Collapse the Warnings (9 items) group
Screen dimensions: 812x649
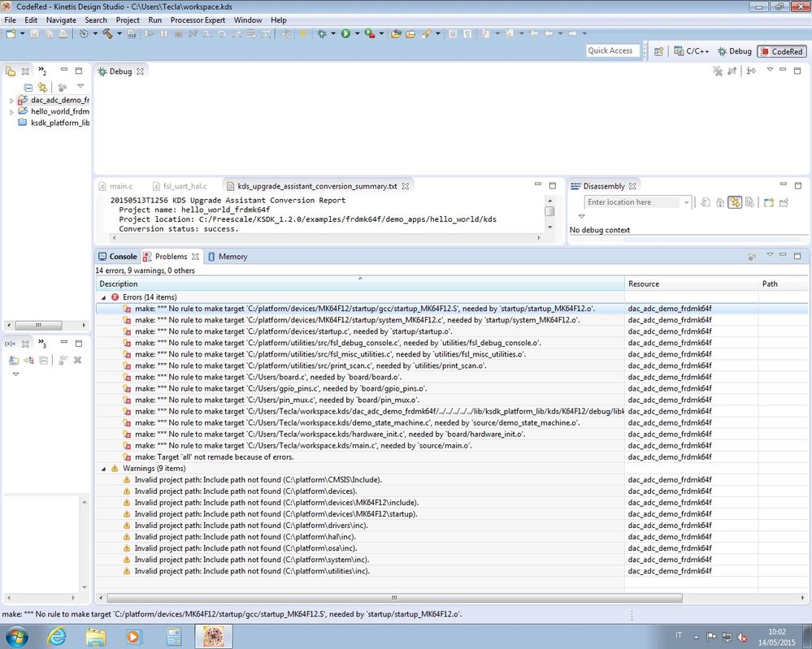pos(103,469)
